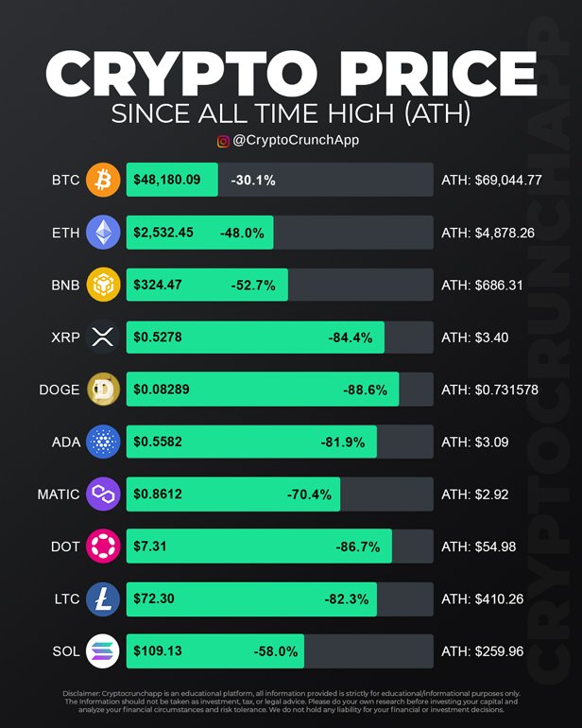Click the blue Litecoin icon
The width and height of the screenshot is (582, 728).
(x=103, y=598)
